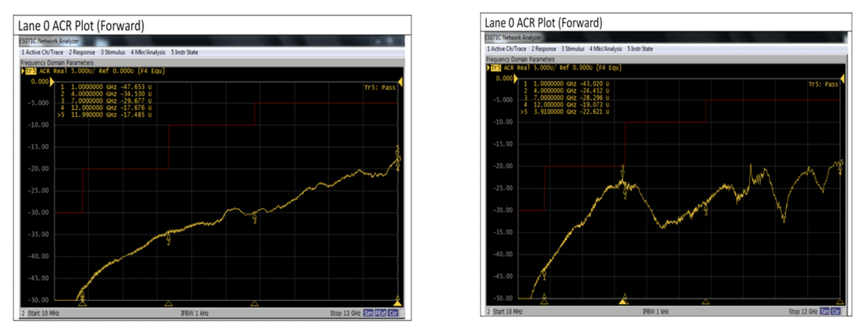Click reference level triangle beside left plot's 0.000

click(52, 82)
